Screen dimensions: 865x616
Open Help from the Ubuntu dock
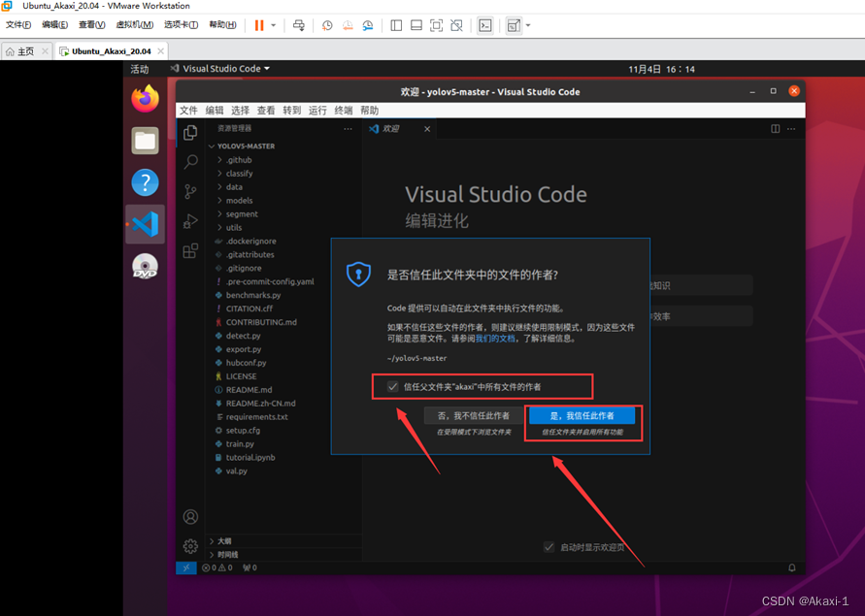tap(145, 182)
